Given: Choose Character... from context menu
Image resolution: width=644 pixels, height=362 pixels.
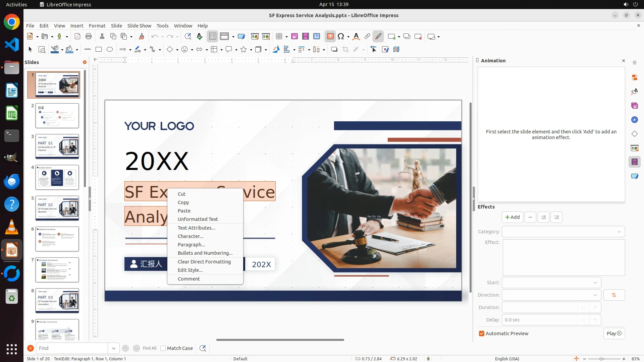Looking at the screenshot, I should point(191,236).
